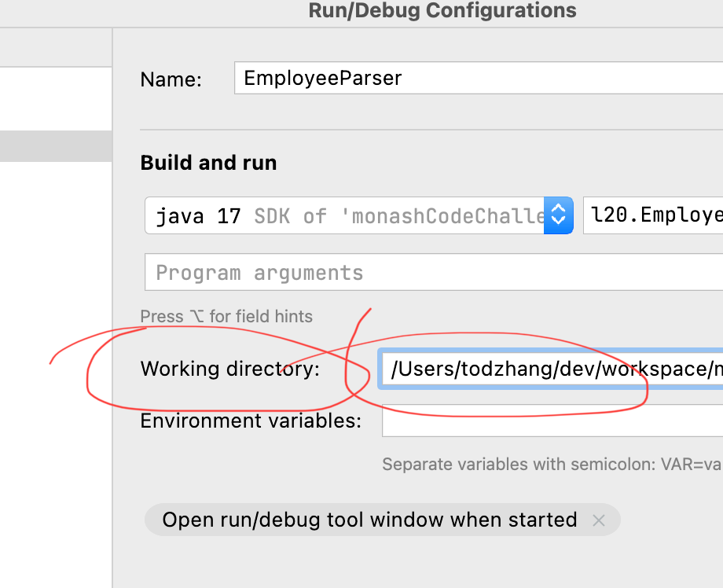Click the Run/Debug Configurations window title
The width and height of the screenshot is (723, 588).
coord(442,11)
